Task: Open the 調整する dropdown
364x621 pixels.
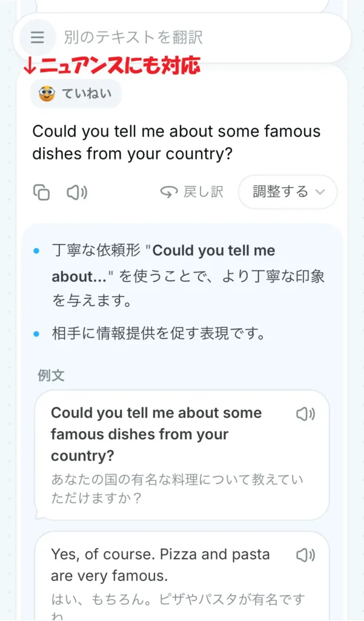Action: 288,192
